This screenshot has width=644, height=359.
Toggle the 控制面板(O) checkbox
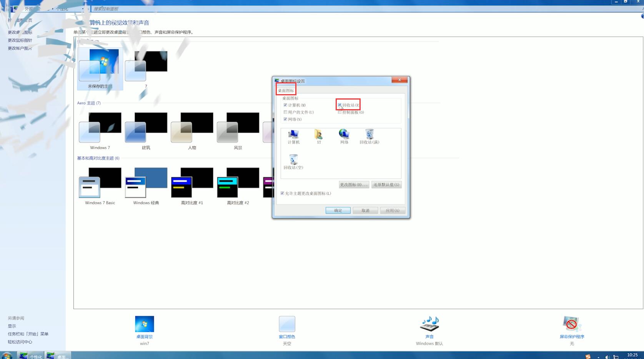point(339,112)
